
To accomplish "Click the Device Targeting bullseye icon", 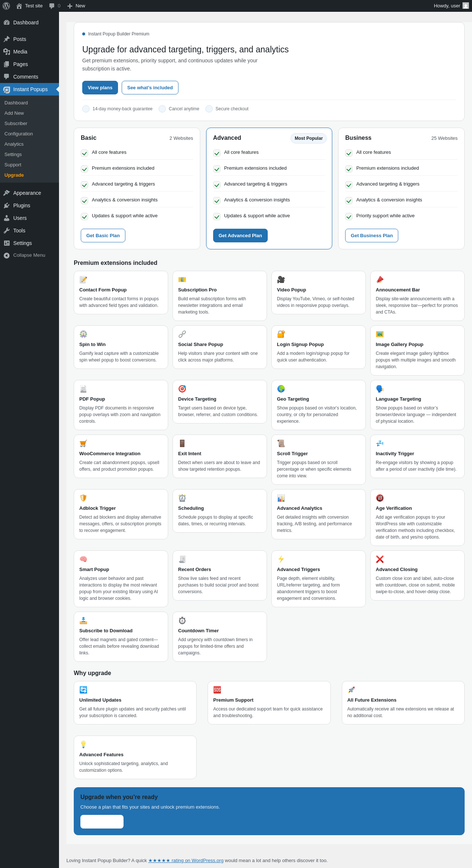I will coord(182,389).
